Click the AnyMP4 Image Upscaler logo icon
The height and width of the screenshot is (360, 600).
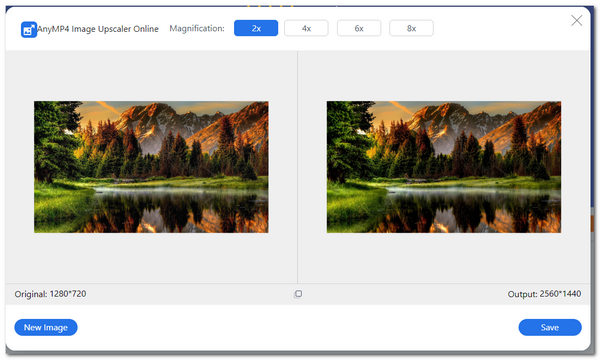click(29, 29)
